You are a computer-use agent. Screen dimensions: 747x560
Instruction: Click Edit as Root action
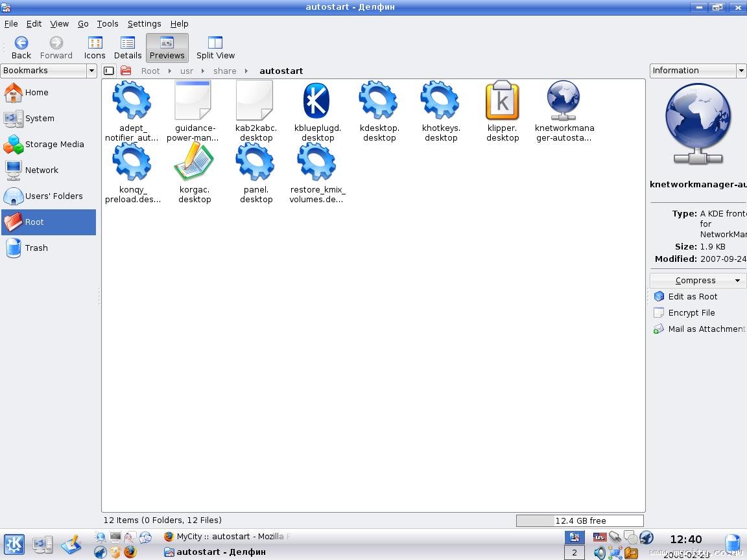(x=686, y=297)
